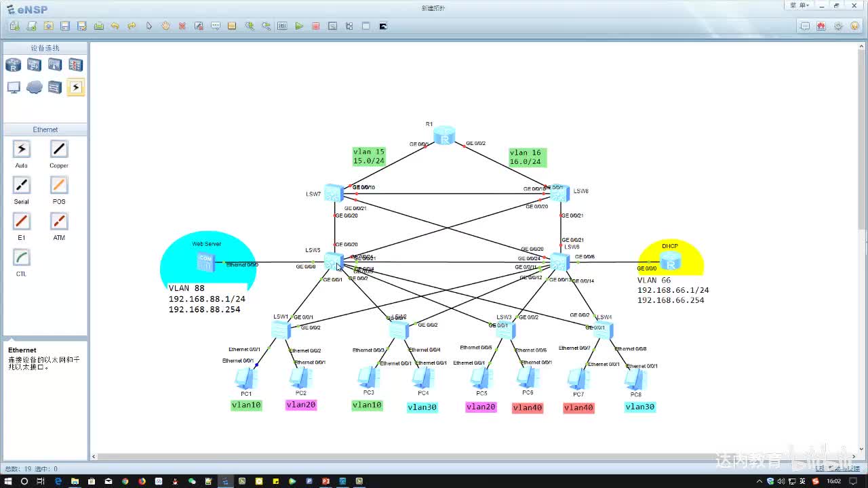This screenshot has width=868, height=488.
Task: Select switch LSW7 in the topology
Action: point(334,192)
